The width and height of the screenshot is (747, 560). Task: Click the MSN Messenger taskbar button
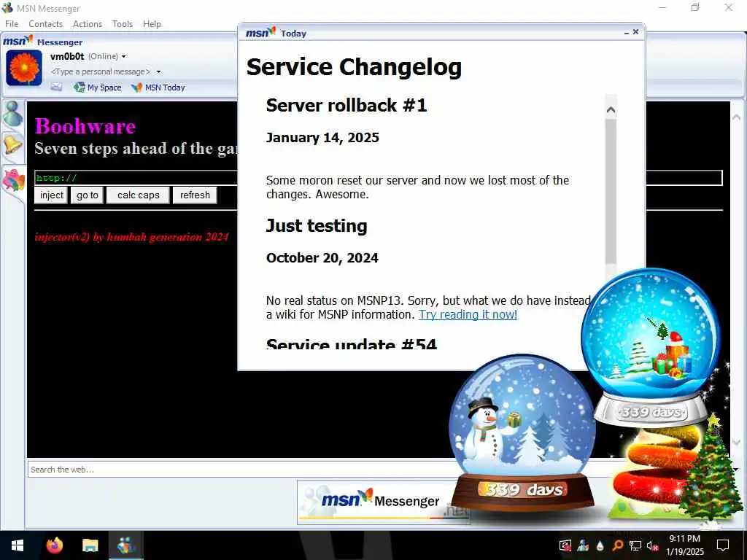coord(125,545)
